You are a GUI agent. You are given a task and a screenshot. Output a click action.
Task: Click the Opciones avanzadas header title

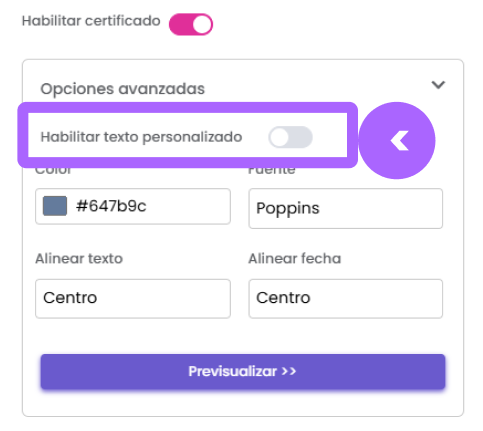pos(122,89)
